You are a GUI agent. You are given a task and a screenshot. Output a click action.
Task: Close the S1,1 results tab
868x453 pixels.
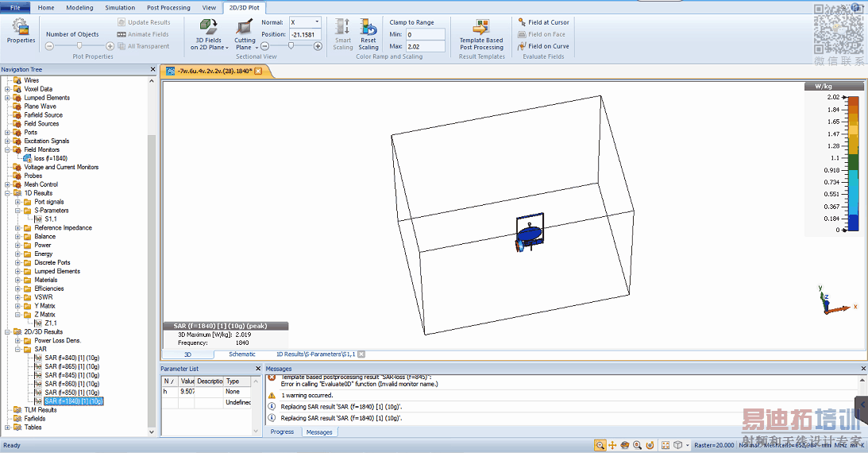[361, 354]
